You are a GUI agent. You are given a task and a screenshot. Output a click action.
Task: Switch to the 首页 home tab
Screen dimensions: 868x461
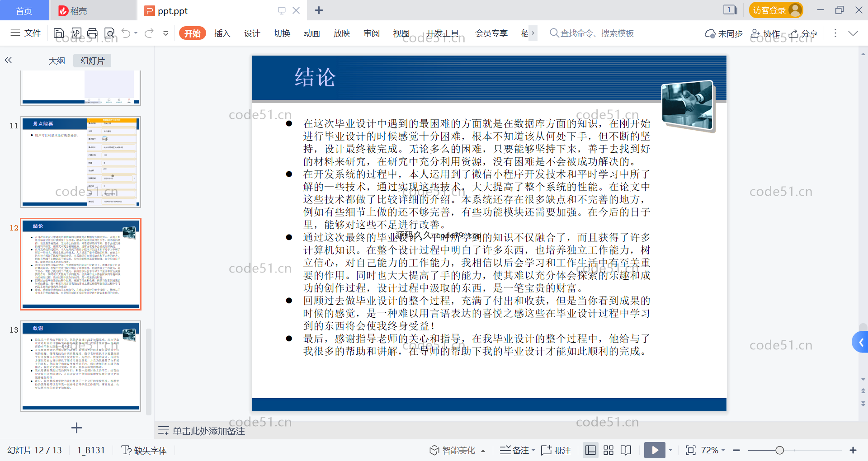(x=24, y=10)
